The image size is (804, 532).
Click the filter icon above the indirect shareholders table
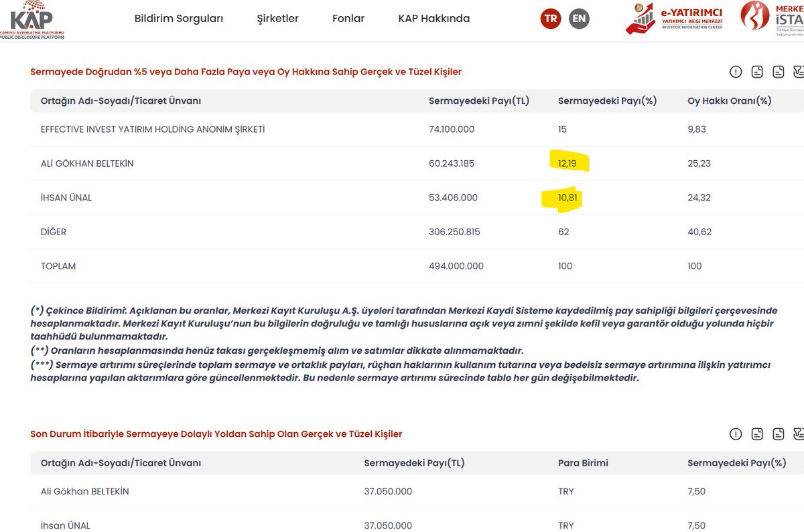point(799,434)
